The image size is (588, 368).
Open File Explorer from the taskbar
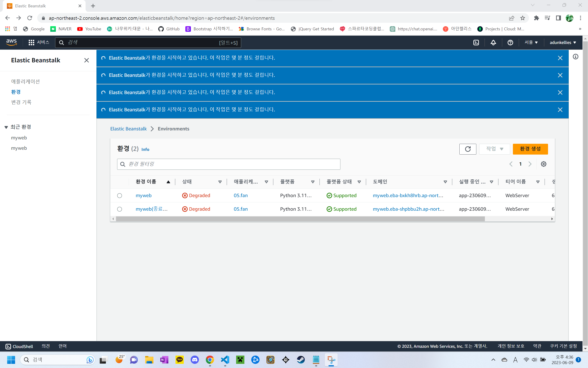(149, 360)
